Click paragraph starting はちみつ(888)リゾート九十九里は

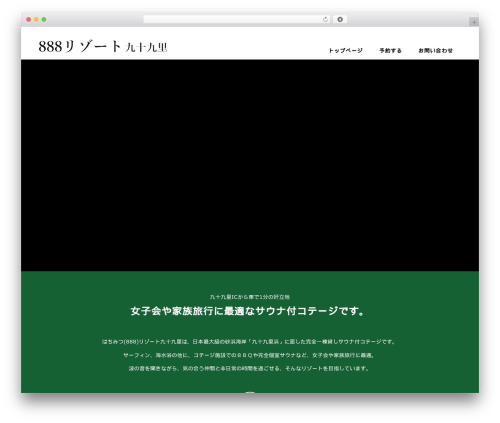tap(248, 342)
